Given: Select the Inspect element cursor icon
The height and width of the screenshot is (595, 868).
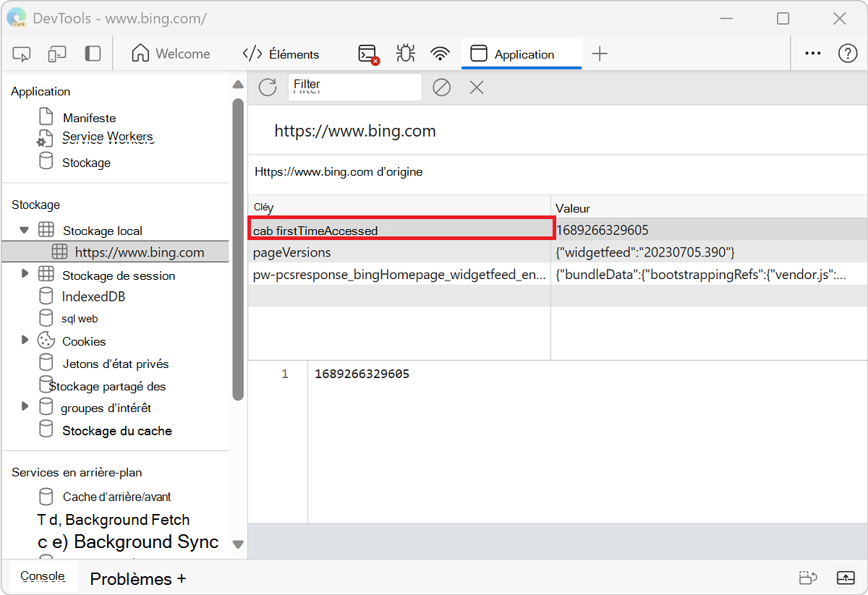Looking at the screenshot, I should (22, 53).
